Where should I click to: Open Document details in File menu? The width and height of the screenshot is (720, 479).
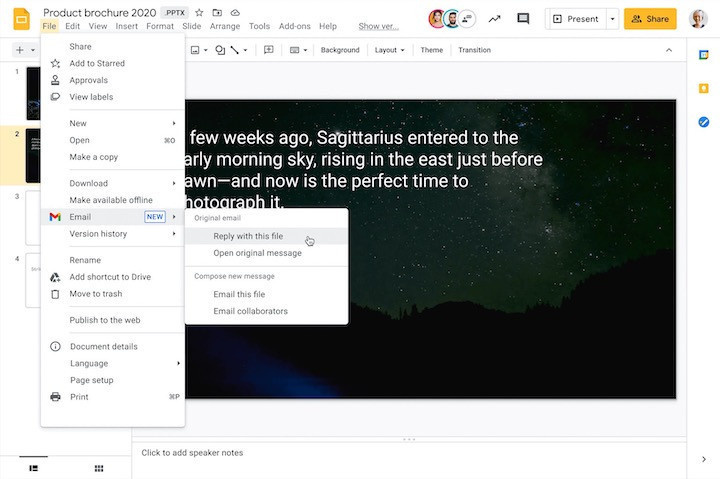pos(112,346)
